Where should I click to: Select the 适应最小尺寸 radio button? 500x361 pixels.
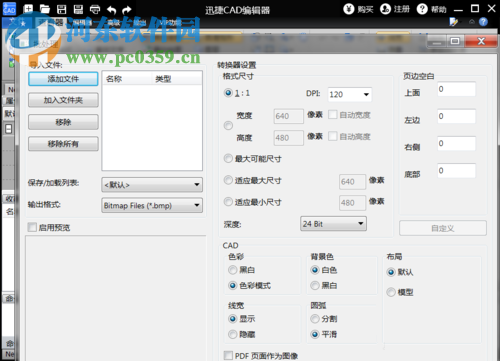(228, 202)
